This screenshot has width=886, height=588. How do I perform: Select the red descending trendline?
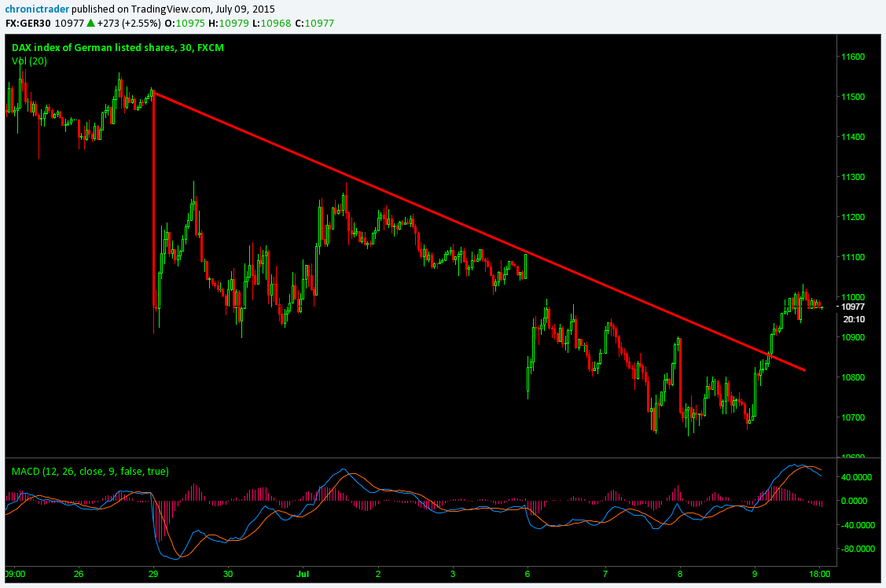(x=480, y=231)
